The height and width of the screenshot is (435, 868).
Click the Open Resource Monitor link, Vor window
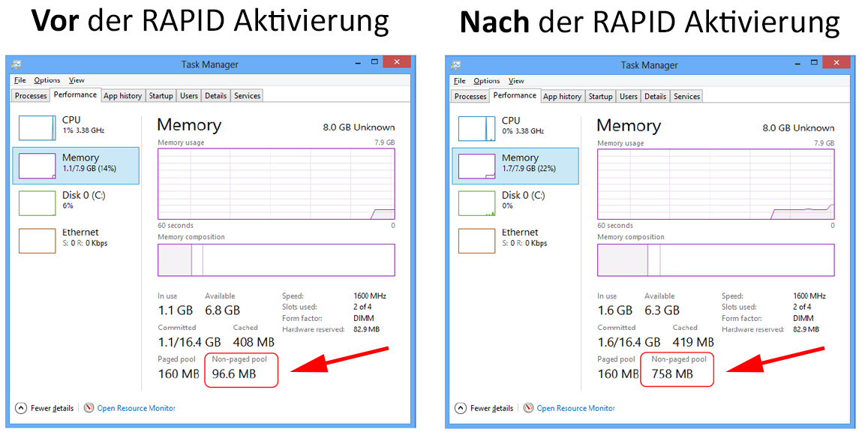(137, 408)
